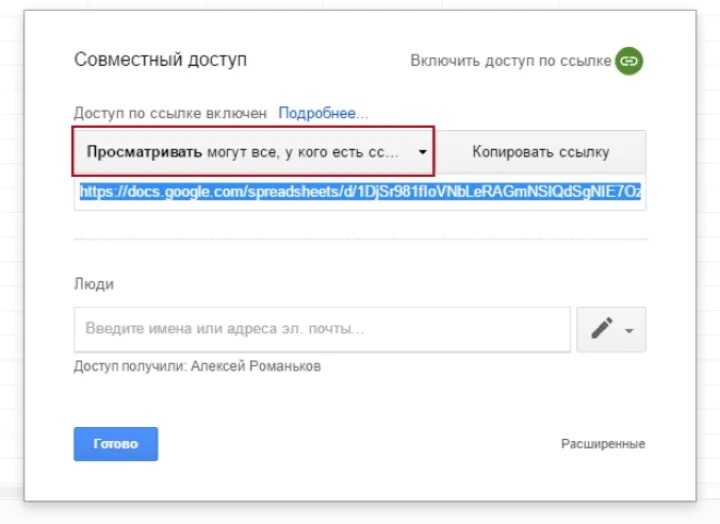Click the 'Доступ по ссылке включен' status text

pos(170,113)
